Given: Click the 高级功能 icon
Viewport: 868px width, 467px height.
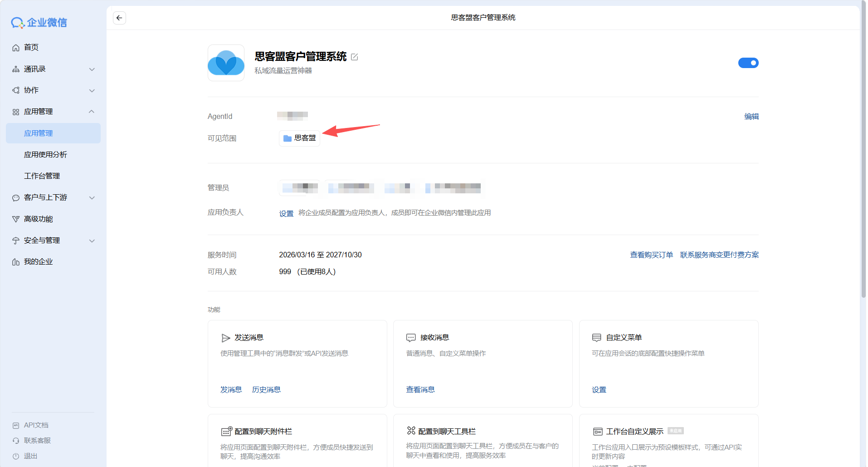Looking at the screenshot, I should [16, 219].
